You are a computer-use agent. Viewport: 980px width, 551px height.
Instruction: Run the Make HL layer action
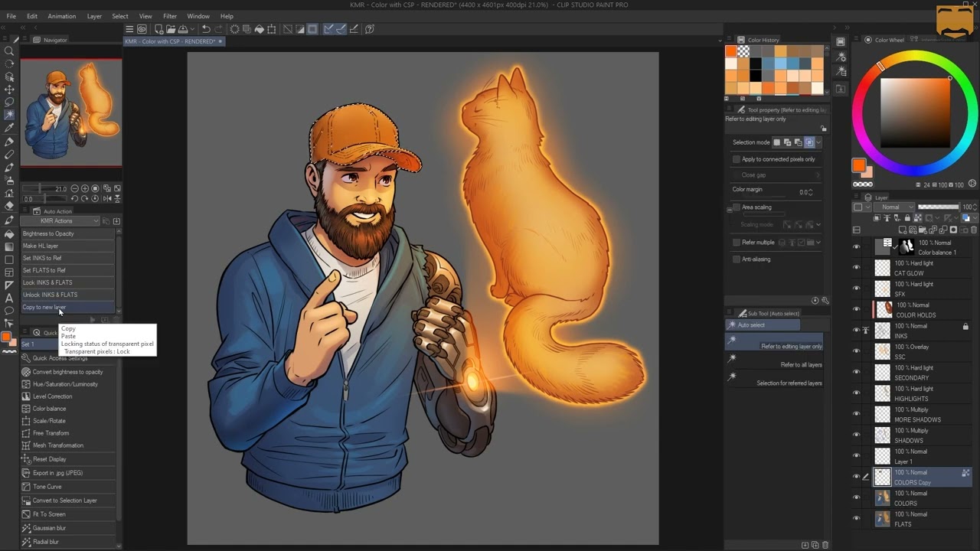67,246
